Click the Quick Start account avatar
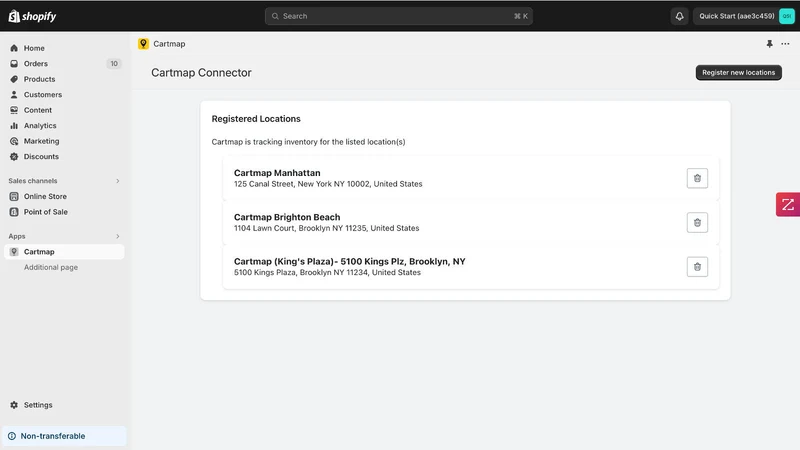The width and height of the screenshot is (800, 450). click(x=787, y=16)
